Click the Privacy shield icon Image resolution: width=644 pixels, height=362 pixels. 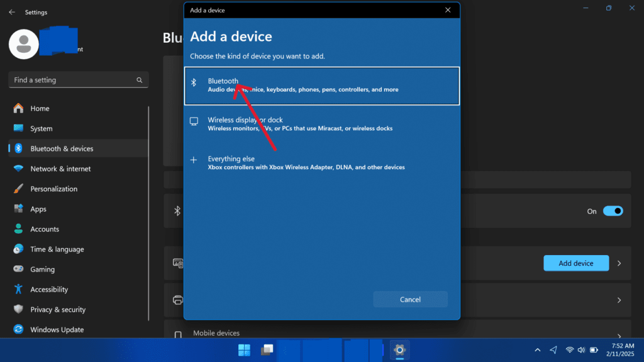pyautogui.click(x=18, y=309)
